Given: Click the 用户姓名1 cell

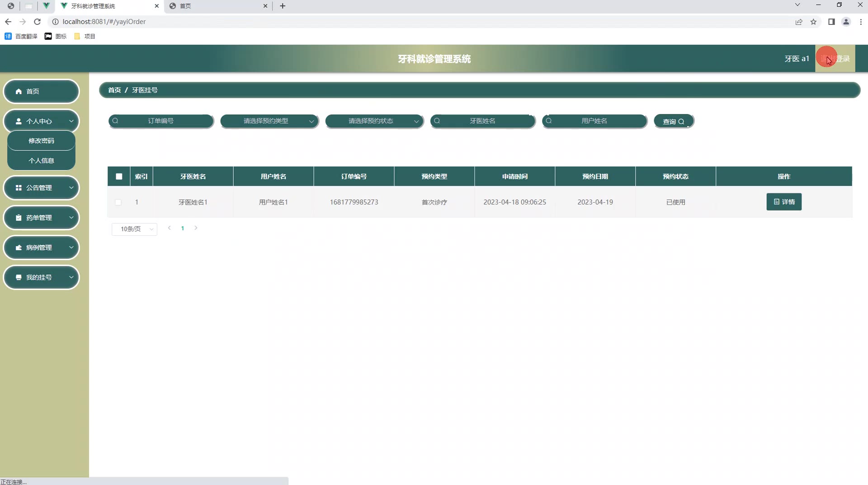Looking at the screenshot, I should (274, 202).
